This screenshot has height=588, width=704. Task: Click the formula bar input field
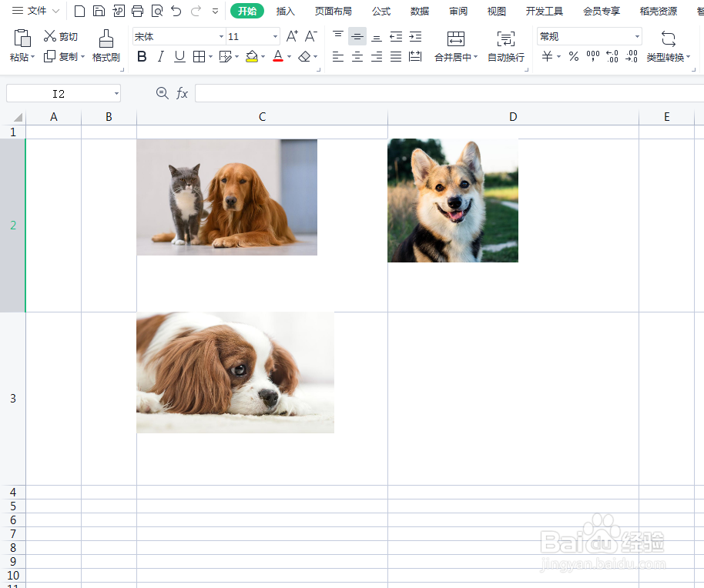click(x=449, y=93)
